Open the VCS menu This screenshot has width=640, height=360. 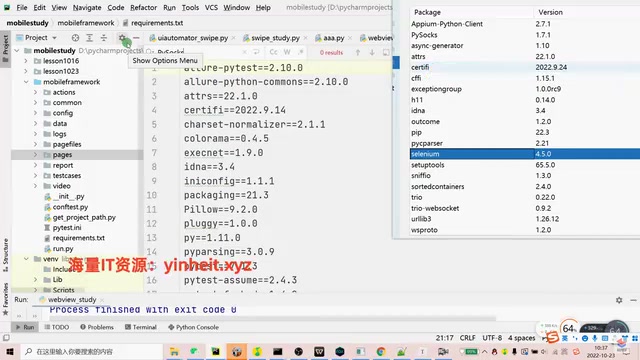click(211, 7)
